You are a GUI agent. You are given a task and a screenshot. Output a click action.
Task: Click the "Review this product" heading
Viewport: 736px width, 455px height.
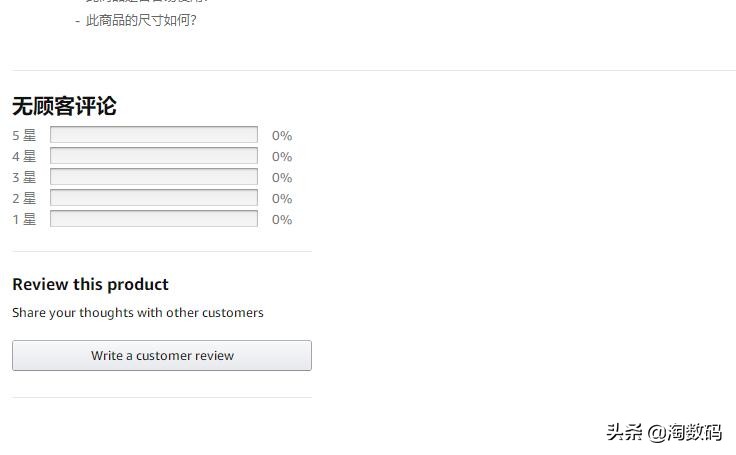90,284
